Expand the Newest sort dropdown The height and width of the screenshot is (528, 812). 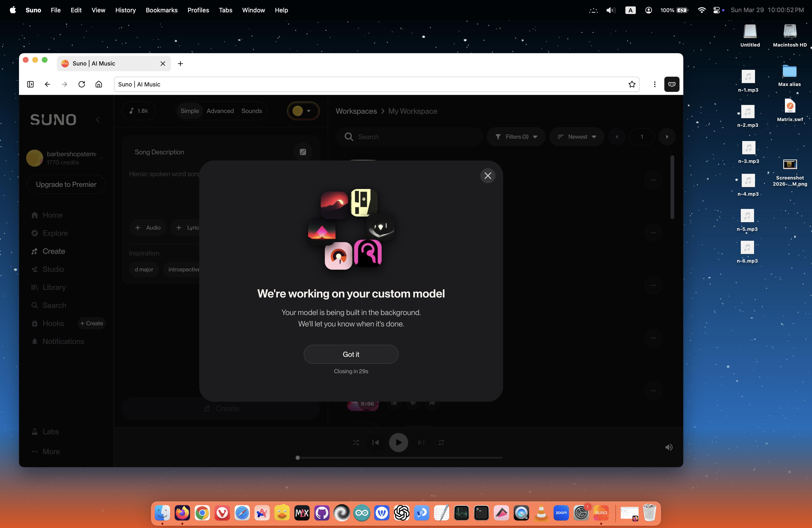(576, 137)
